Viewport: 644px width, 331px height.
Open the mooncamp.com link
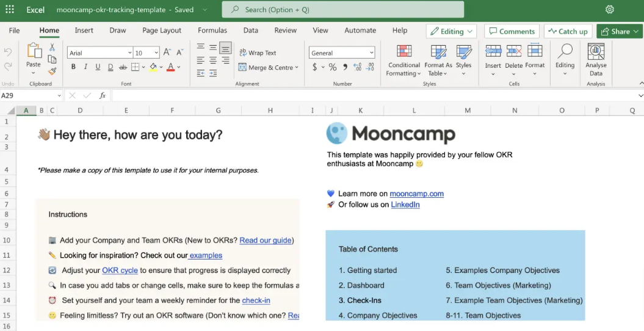[416, 194]
